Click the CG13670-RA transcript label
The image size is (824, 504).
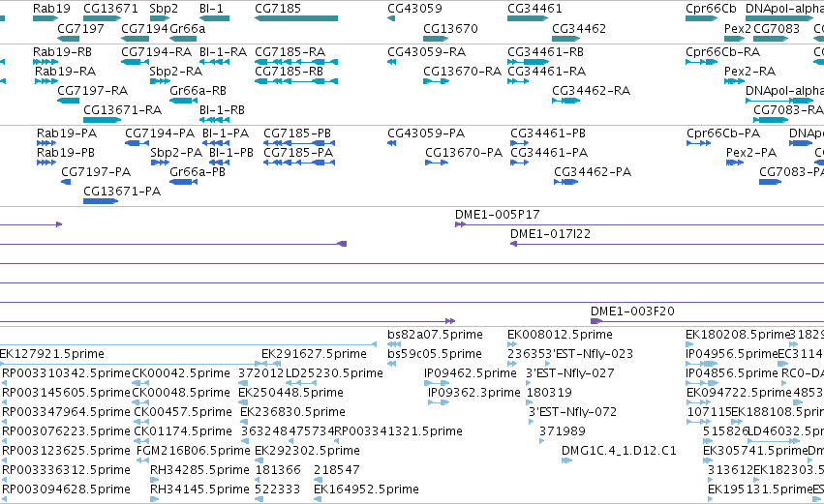462,72
